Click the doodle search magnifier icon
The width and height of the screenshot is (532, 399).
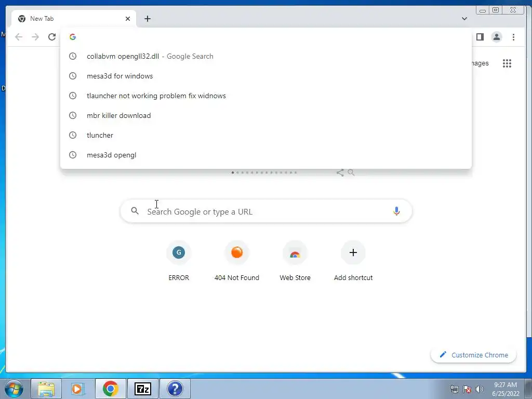[351, 172]
